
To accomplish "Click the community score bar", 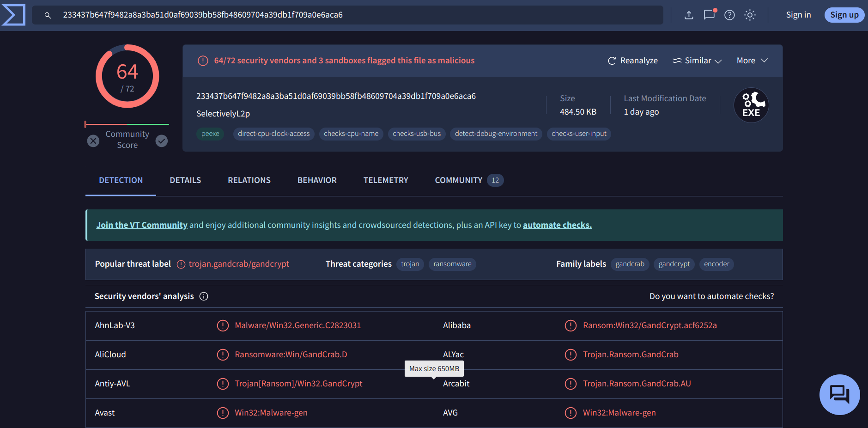I will 127,124.
